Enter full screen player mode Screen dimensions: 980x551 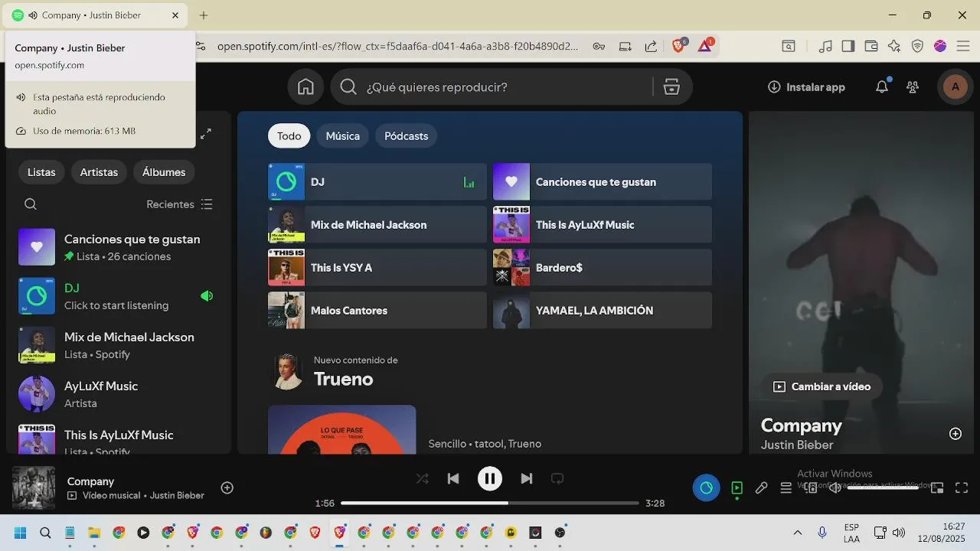pyautogui.click(x=962, y=487)
